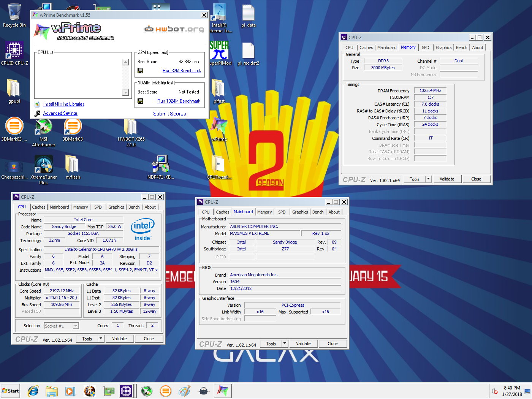Open the Start menu
Viewport: 532px width, 399px height.
click(x=10, y=391)
